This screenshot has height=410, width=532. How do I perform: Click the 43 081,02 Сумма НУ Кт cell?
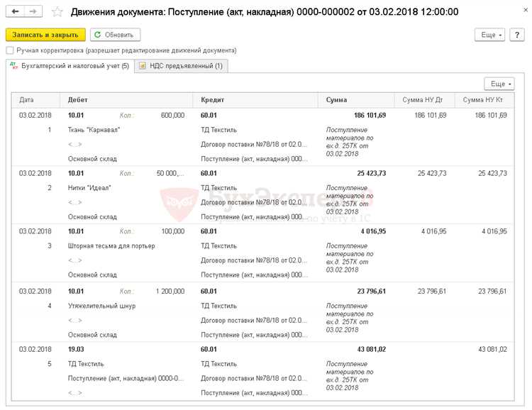point(492,349)
